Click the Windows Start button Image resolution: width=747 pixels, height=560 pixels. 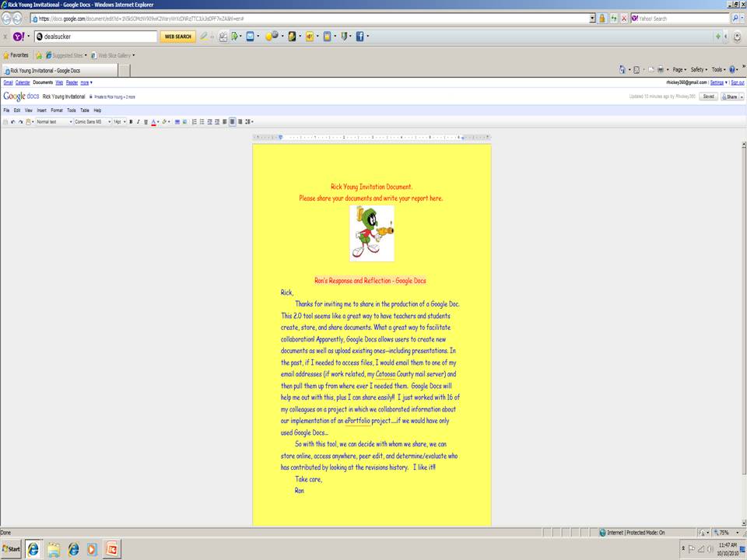(x=12, y=549)
